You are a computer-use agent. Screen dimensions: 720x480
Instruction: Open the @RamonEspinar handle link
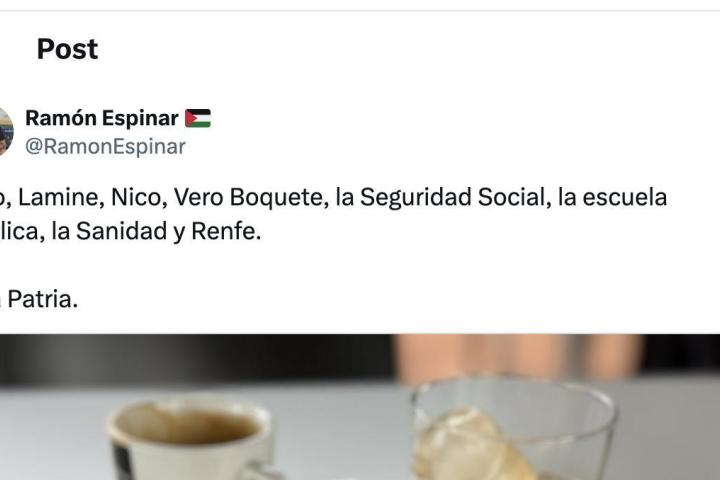tap(105, 147)
